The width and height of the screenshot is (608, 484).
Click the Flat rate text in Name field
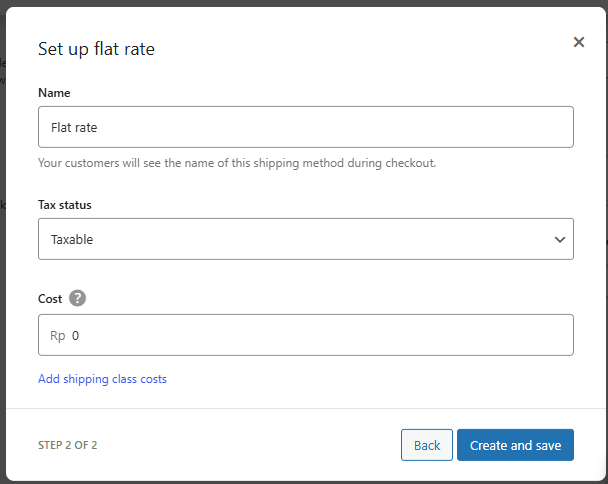point(74,128)
